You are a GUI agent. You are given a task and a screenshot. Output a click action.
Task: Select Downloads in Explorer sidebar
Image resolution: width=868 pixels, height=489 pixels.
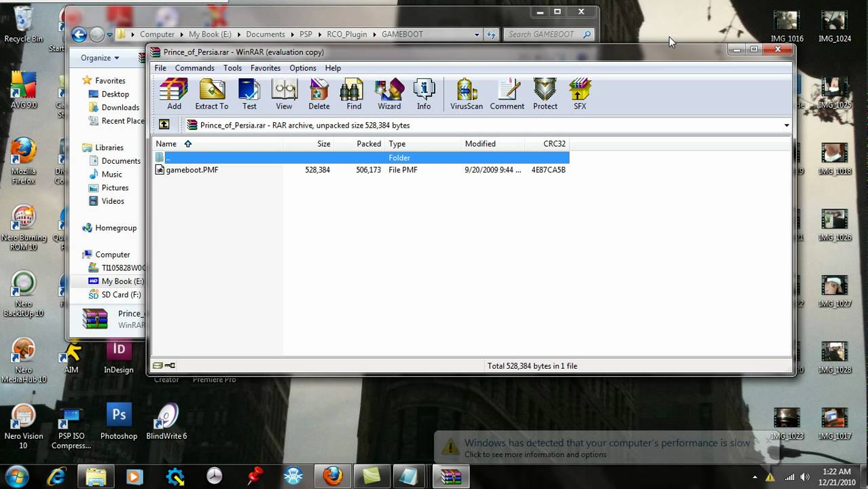pyautogui.click(x=120, y=107)
